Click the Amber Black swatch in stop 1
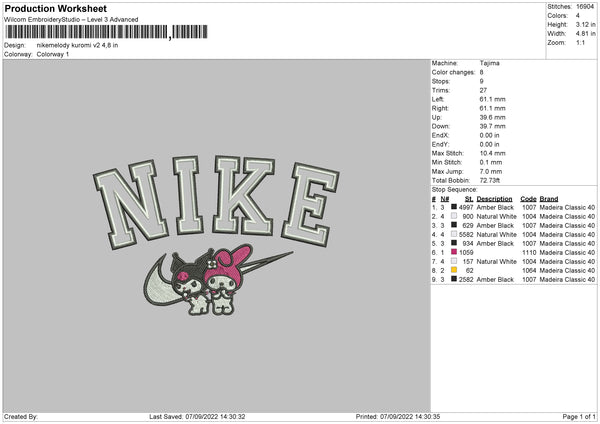The height and width of the screenshot is (424, 600). coord(454,207)
